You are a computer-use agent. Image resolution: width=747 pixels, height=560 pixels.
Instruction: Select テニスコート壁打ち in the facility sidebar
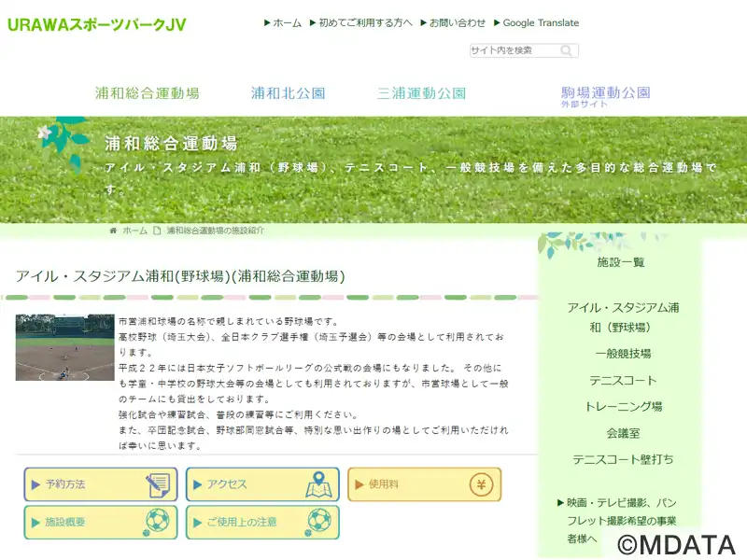pyautogui.click(x=623, y=459)
